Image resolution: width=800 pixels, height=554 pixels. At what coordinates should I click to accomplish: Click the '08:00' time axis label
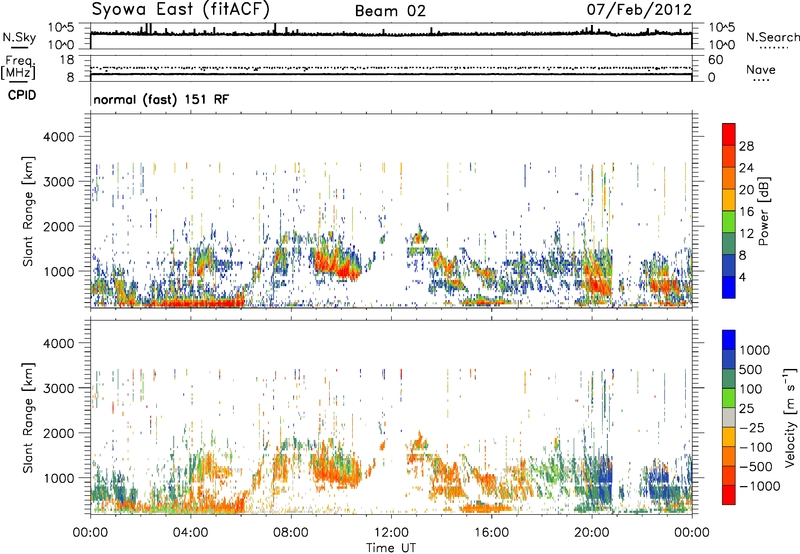pos(291,533)
